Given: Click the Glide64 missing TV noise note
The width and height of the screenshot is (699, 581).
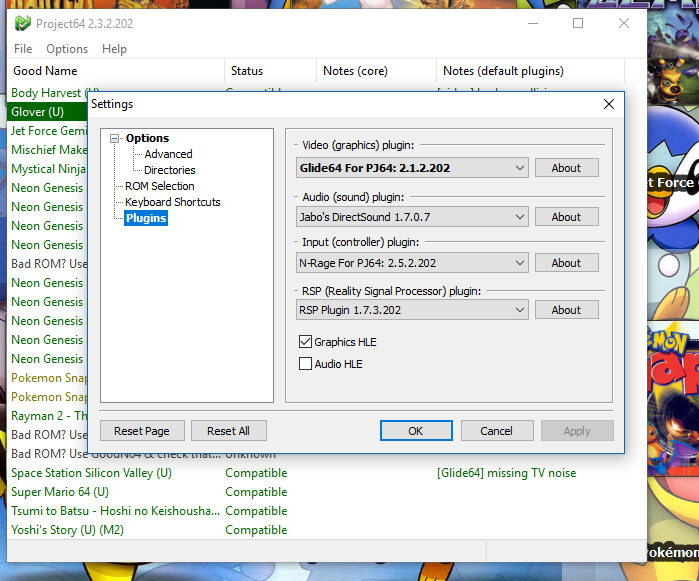Looking at the screenshot, I should [x=506, y=473].
